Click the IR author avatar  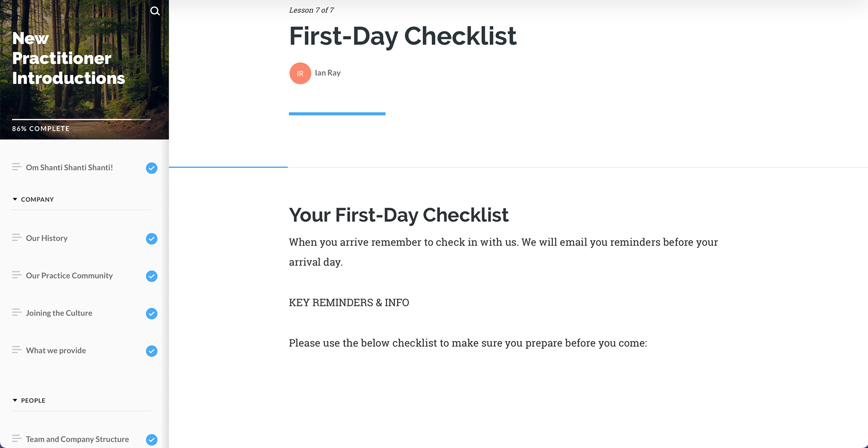300,73
